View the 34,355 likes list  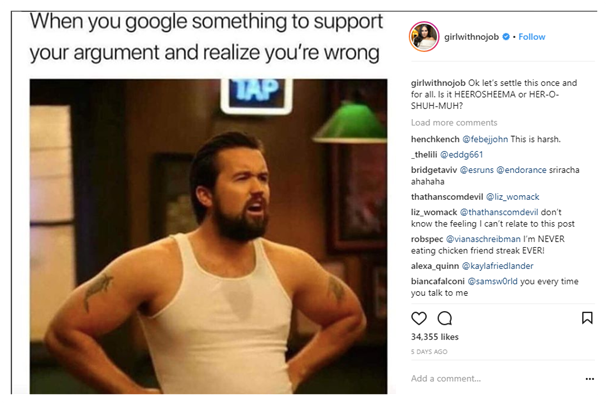coord(435,337)
